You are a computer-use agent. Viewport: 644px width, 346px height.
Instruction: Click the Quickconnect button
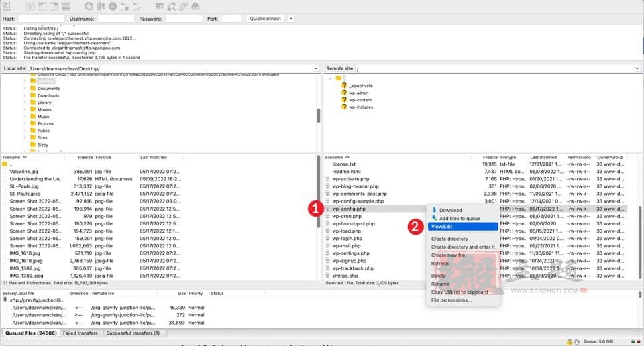266,19
